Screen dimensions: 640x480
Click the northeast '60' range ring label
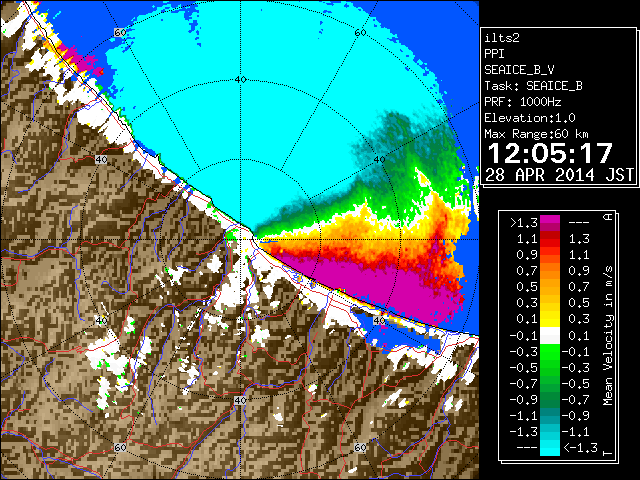360,33
